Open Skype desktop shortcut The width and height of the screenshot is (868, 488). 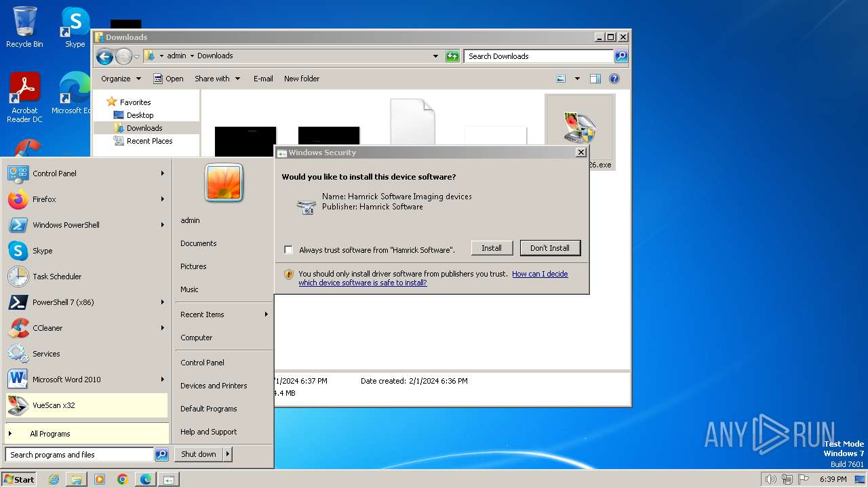click(x=75, y=27)
